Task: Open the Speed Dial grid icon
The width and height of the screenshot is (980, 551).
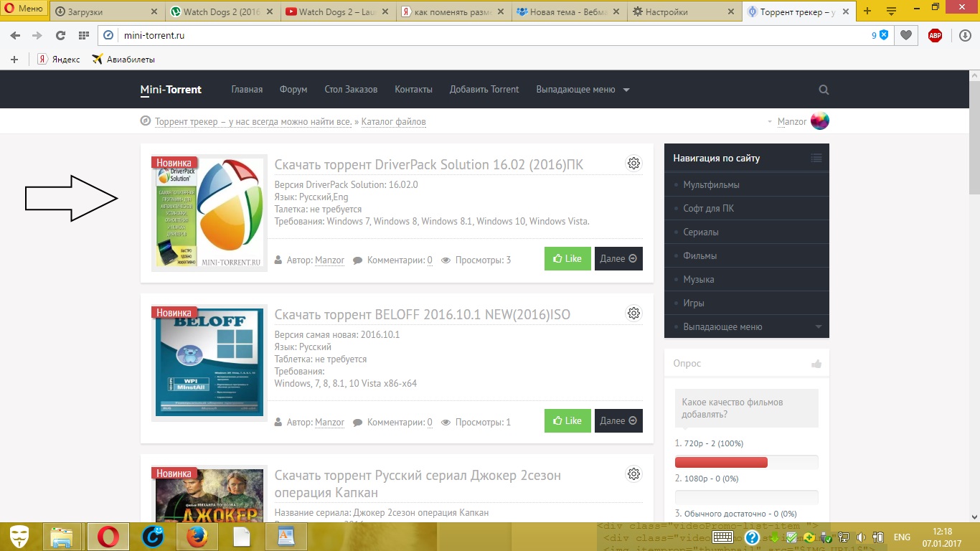Action: tap(83, 35)
